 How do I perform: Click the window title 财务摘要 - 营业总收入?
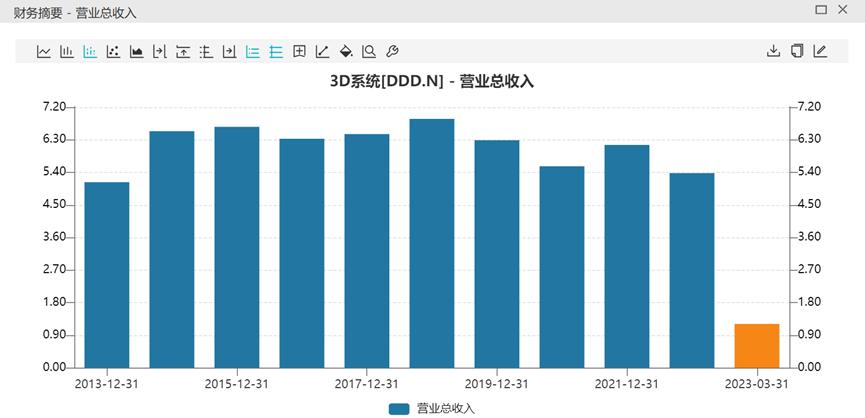click(x=75, y=13)
